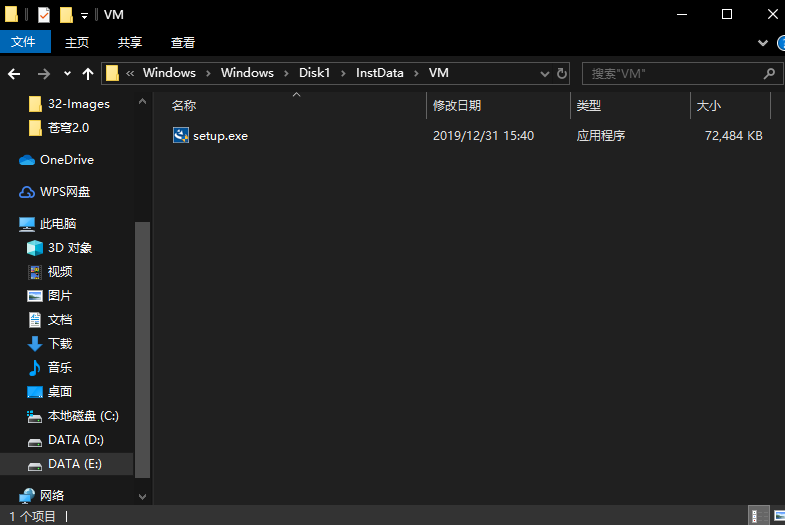Viewport: 785px width, 525px height.
Task: Click the new folder quick access icon
Action: (x=66, y=15)
